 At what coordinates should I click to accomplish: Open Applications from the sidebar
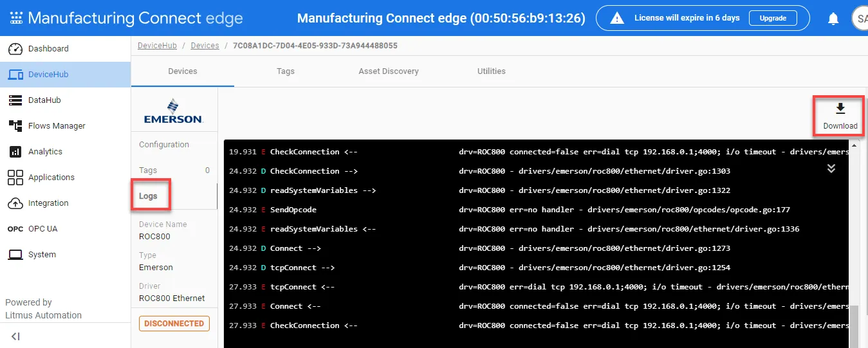click(x=66, y=178)
